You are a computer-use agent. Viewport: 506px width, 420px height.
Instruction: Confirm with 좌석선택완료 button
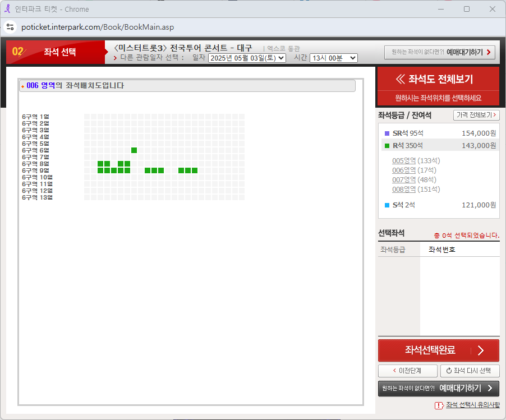pyautogui.click(x=439, y=350)
